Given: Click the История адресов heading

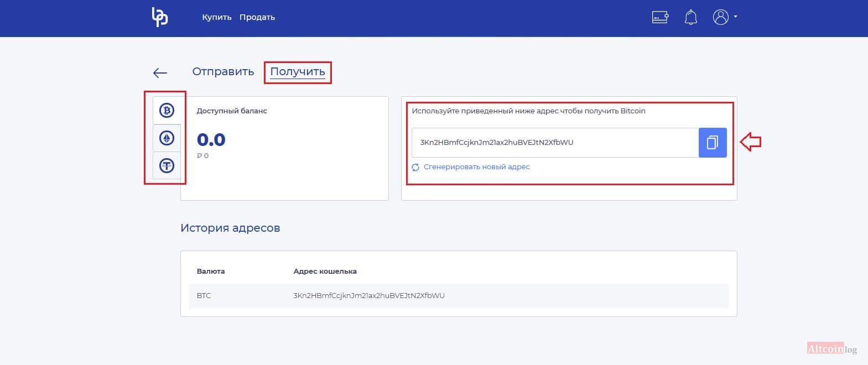Looking at the screenshot, I should tap(230, 228).
